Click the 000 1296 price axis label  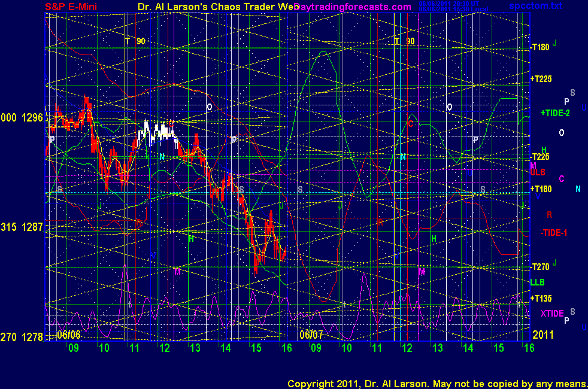(22, 118)
